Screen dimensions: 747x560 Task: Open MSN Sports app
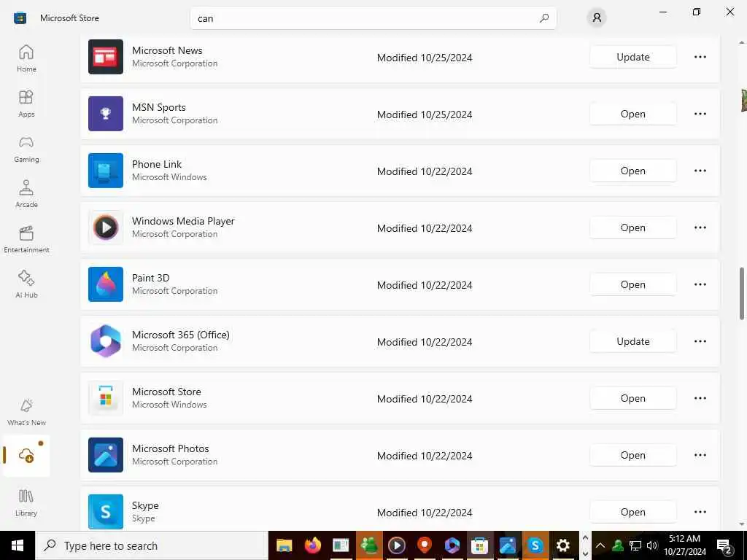632,114
